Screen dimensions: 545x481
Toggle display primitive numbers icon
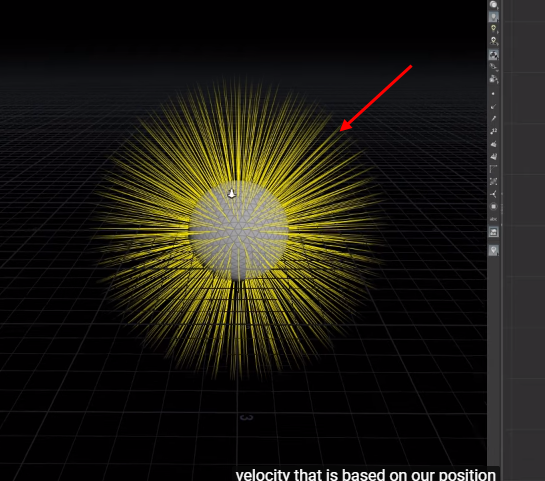[x=494, y=156]
